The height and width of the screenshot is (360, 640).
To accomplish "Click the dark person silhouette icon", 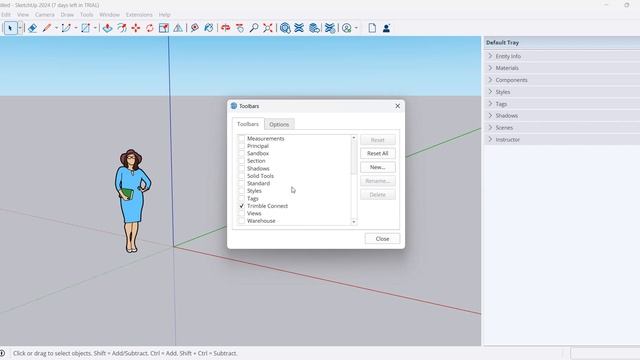I will click(x=386, y=28).
